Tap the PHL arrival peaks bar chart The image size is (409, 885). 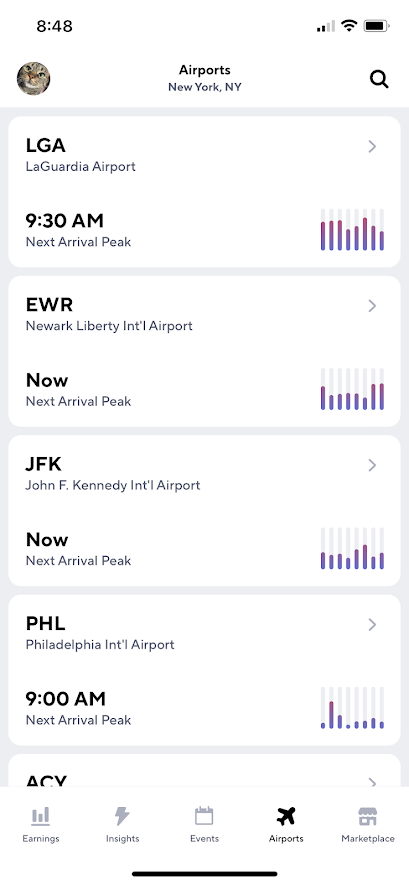pos(353,708)
